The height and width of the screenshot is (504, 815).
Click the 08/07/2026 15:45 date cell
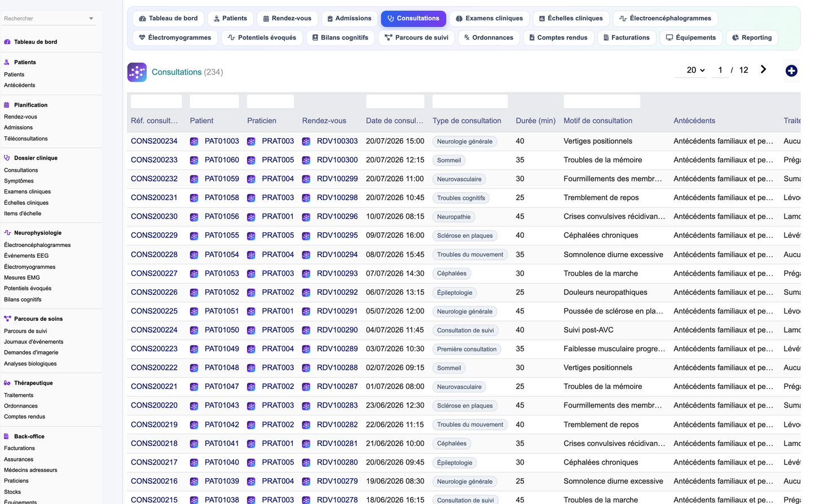(395, 254)
